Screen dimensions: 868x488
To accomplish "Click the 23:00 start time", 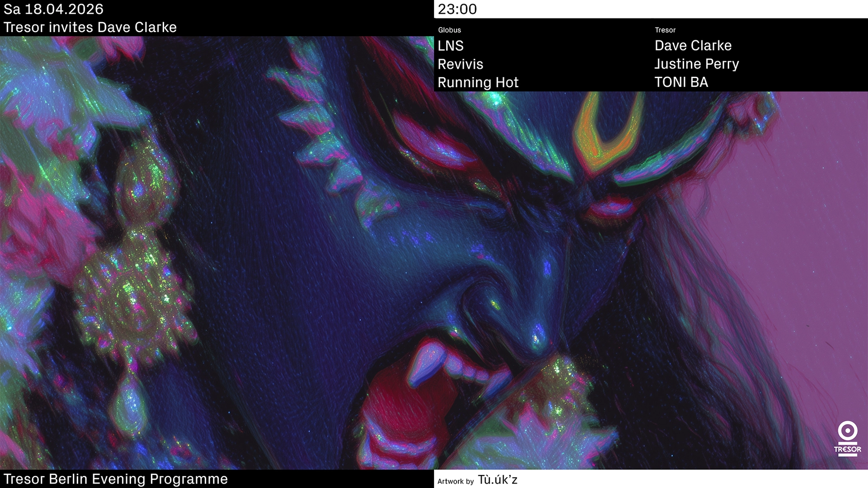I will 457,9.
